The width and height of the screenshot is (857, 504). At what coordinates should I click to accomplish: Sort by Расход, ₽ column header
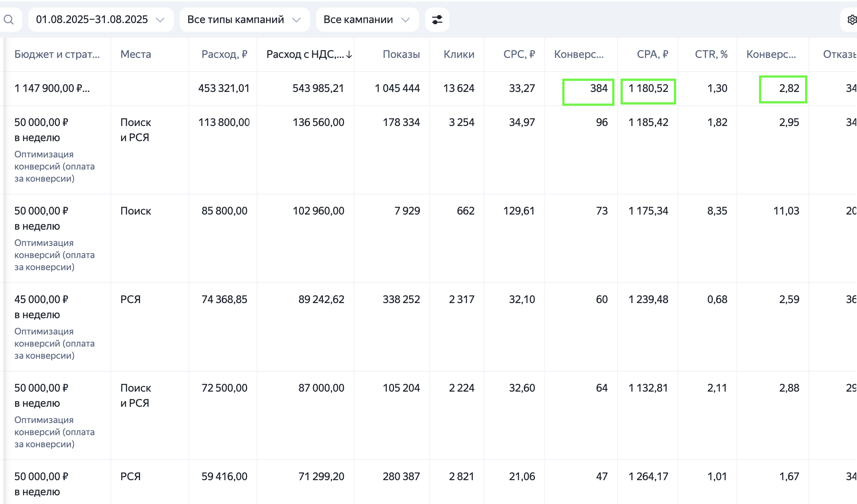point(224,54)
